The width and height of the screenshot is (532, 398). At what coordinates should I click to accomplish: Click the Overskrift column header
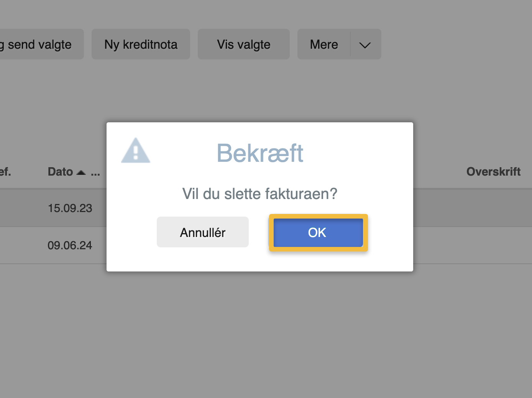pos(493,172)
